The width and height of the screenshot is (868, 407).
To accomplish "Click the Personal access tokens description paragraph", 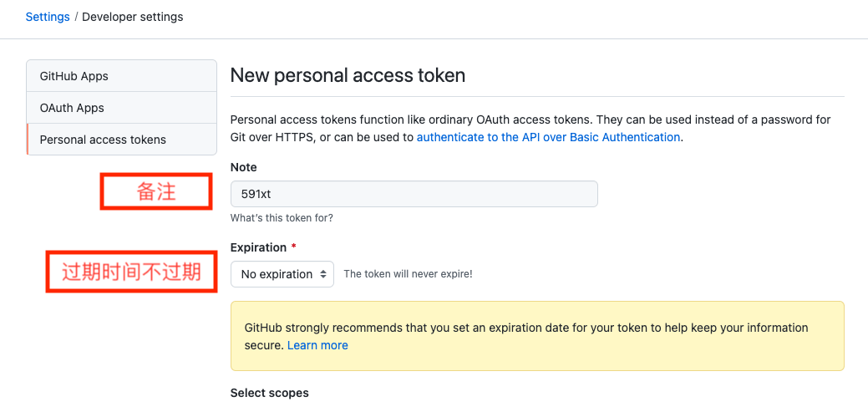I will (530, 128).
